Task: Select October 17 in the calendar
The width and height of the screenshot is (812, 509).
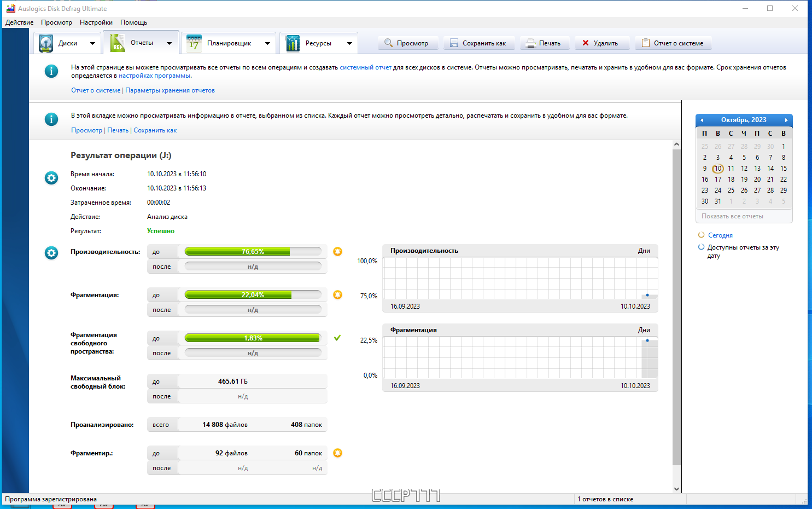Action: (718, 180)
